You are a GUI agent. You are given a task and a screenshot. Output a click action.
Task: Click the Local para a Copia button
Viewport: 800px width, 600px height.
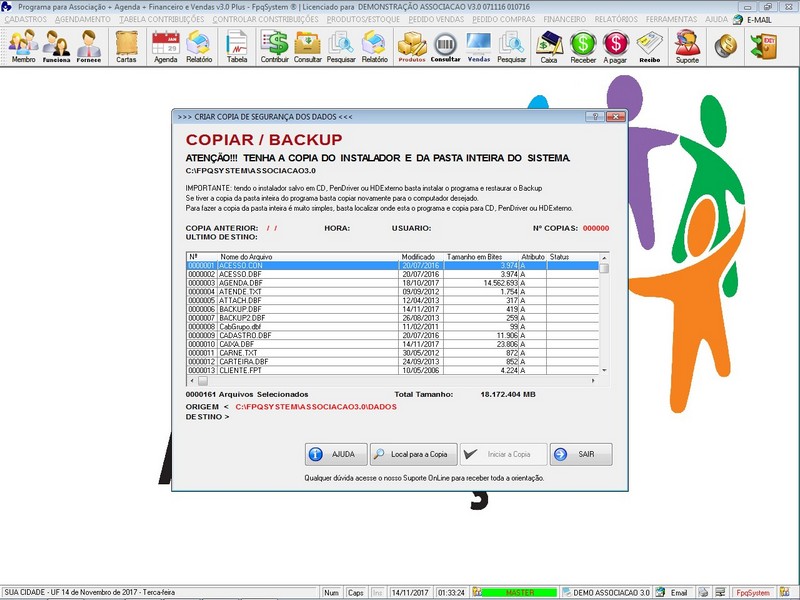point(413,454)
